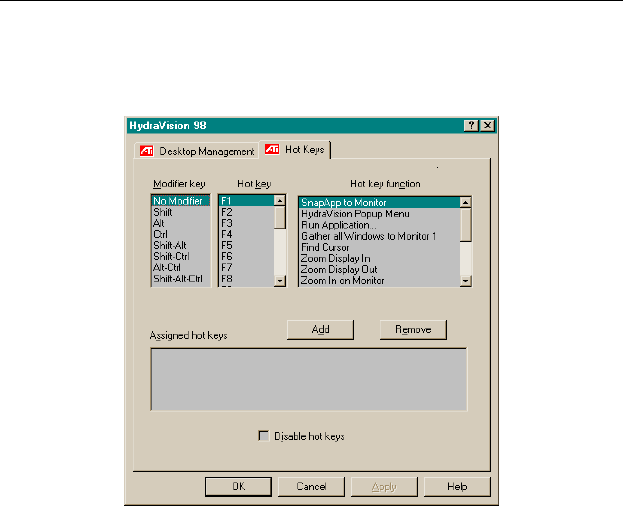Select the Hot Keys tab

coord(295,150)
